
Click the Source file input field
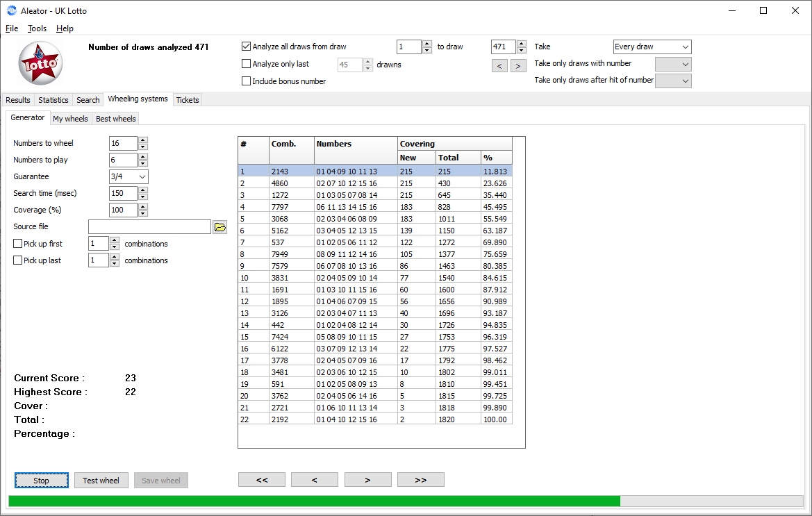click(x=149, y=226)
